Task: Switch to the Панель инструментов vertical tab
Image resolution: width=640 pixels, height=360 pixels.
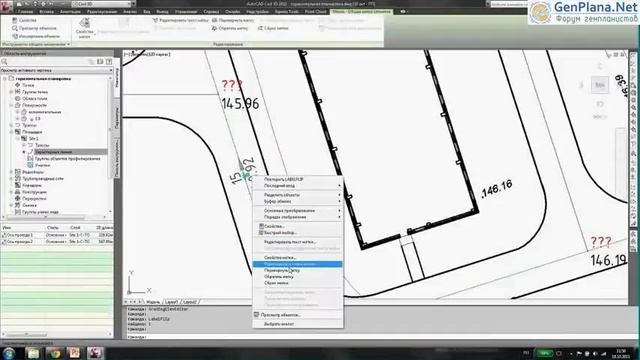Action: click(x=116, y=158)
